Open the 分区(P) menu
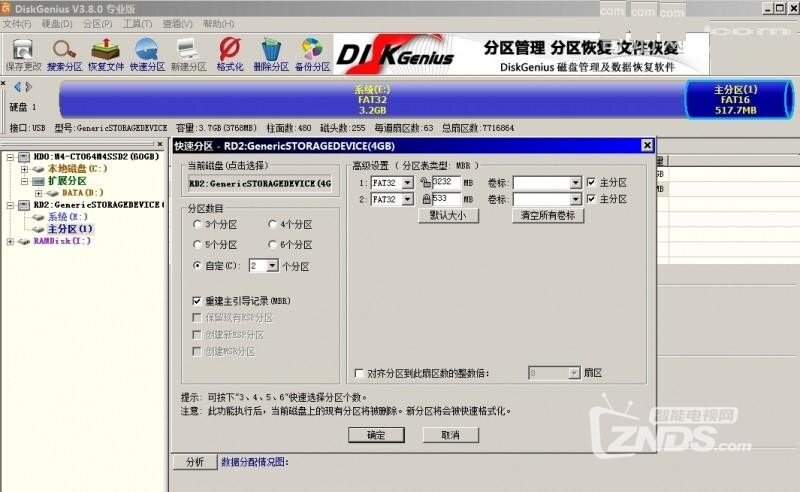The image size is (800, 492). pos(97,24)
